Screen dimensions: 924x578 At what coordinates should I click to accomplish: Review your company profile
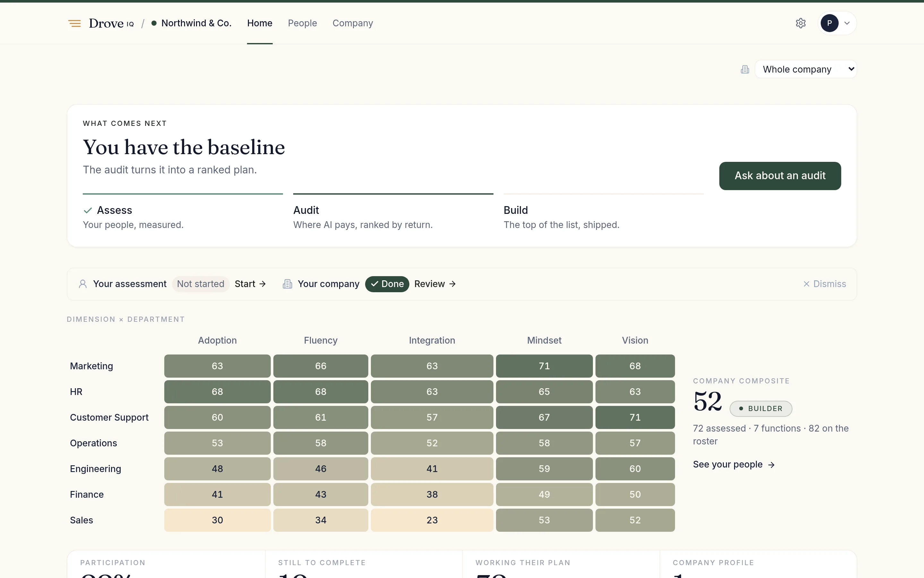[435, 284]
